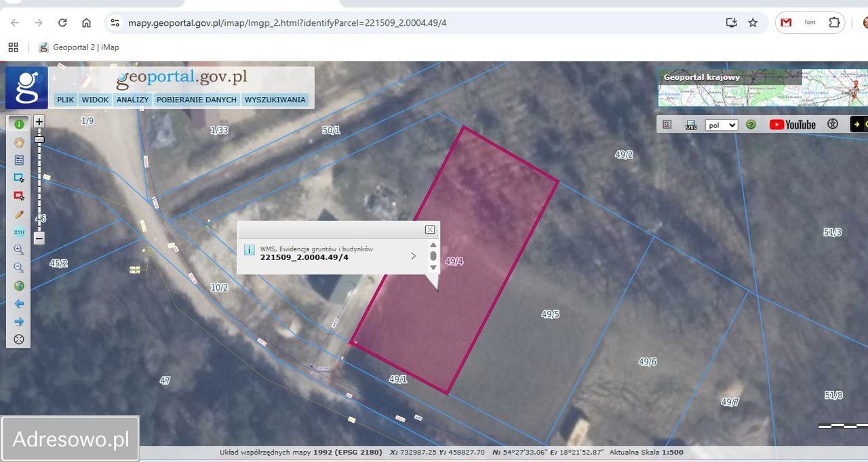Close the parcel info popup
Image resolution: width=868 pixels, height=462 pixels.
click(x=430, y=230)
